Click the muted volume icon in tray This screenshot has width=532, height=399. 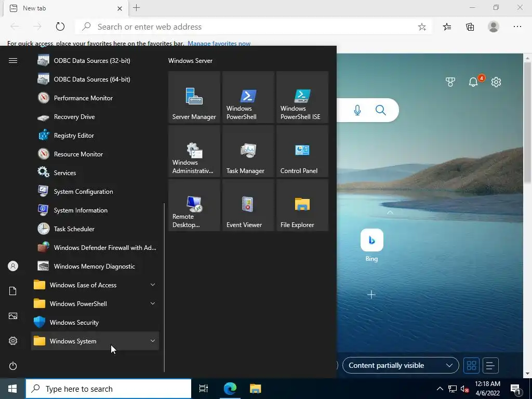(x=464, y=389)
